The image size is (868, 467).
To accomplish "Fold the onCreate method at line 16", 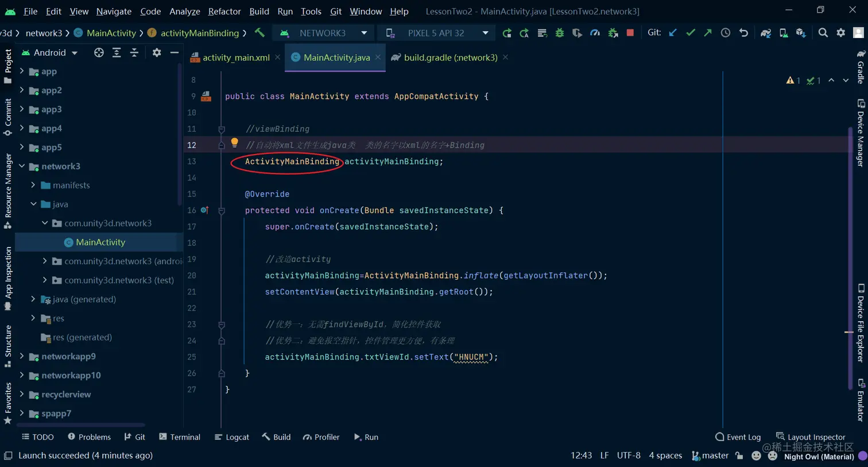I will point(222,211).
